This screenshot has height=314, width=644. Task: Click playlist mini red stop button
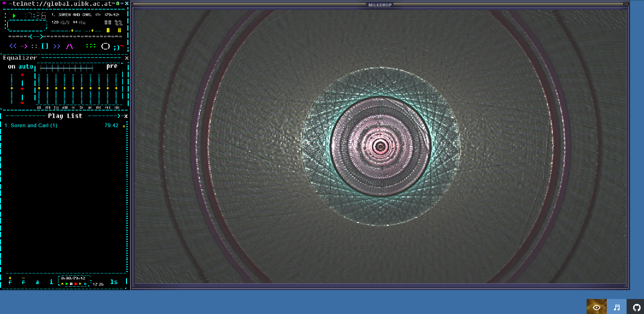(75, 284)
